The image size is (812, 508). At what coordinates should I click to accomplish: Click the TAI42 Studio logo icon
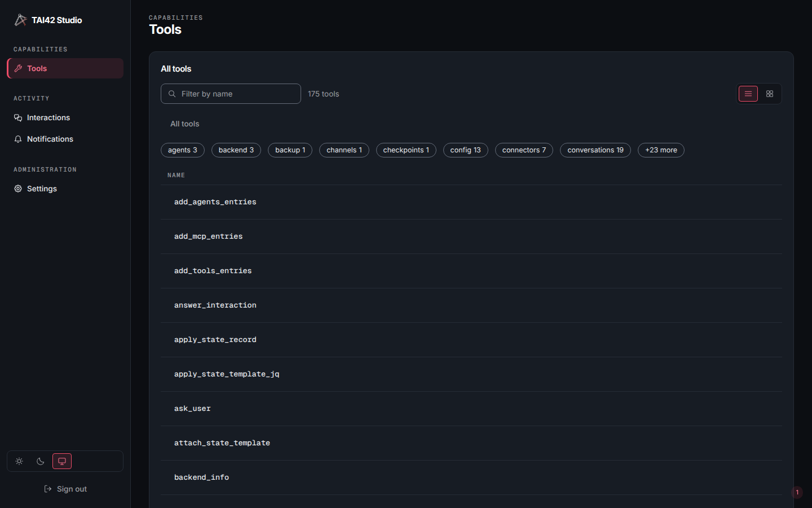[20, 20]
